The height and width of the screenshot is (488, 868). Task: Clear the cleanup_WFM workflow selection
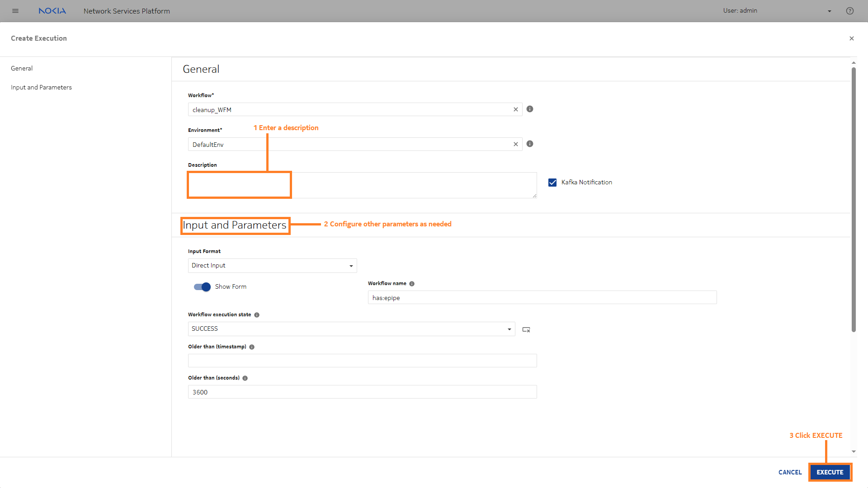coord(516,109)
